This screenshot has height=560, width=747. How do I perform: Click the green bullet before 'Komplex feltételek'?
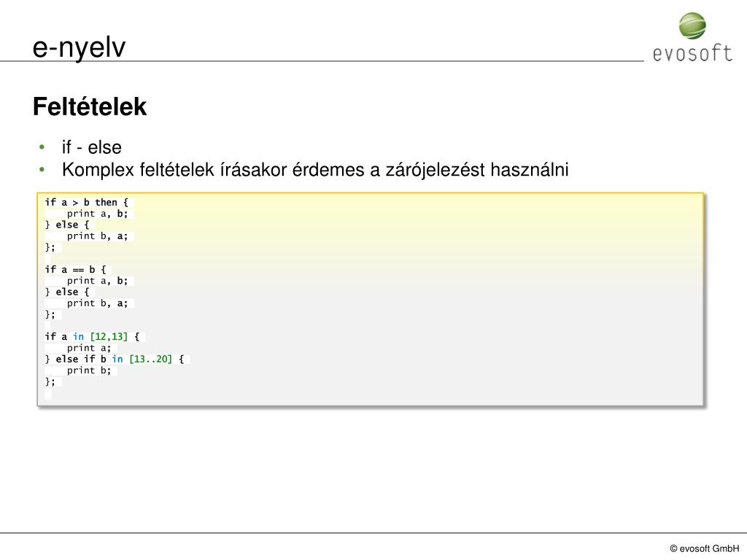pos(42,169)
